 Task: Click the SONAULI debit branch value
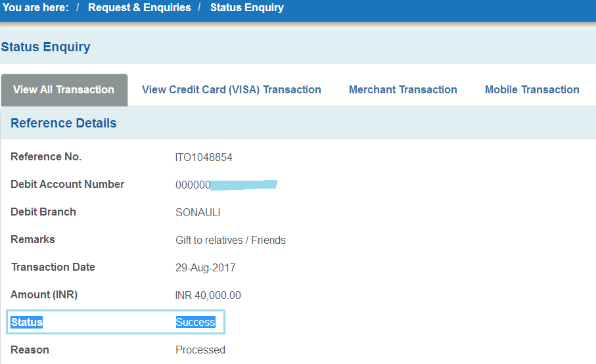(198, 213)
